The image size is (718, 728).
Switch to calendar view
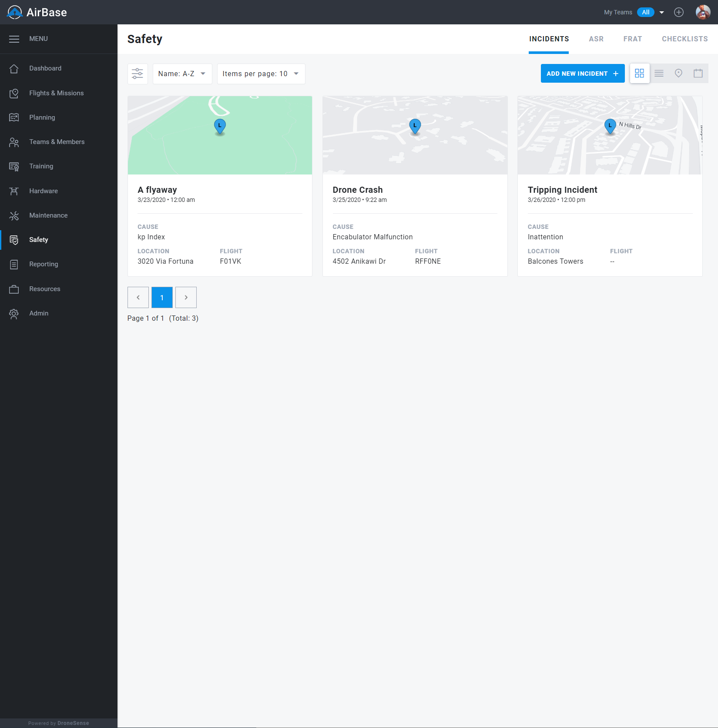[x=698, y=73]
